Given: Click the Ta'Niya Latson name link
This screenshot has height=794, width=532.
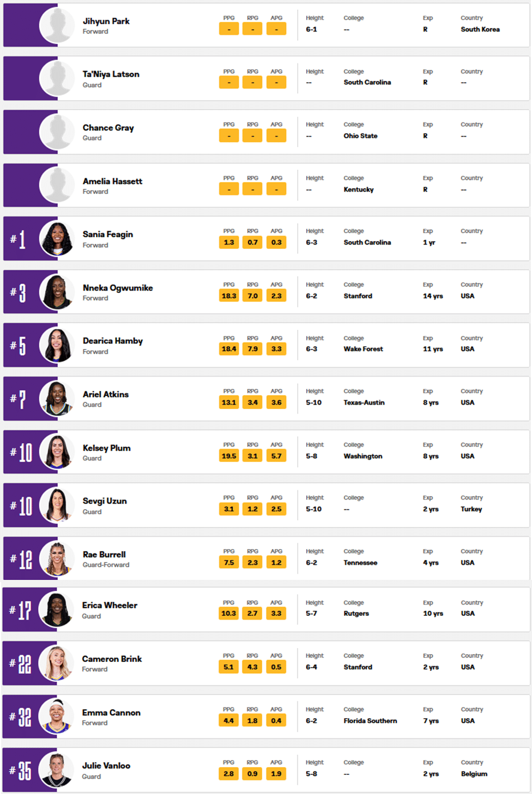Looking at the screenshot, I should click(x=111, y=74).
